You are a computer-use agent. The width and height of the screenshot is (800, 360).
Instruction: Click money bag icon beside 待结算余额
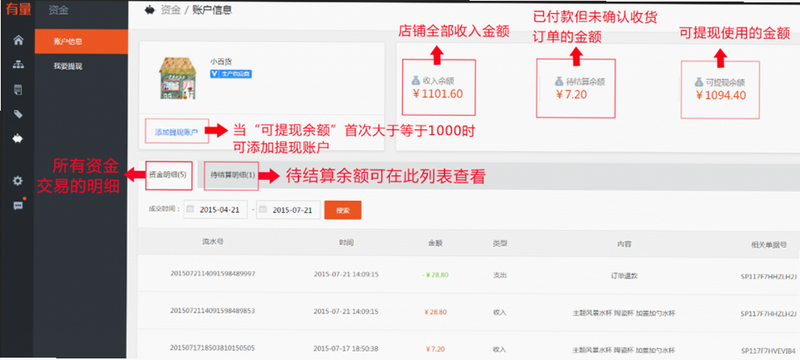point(559,82)
